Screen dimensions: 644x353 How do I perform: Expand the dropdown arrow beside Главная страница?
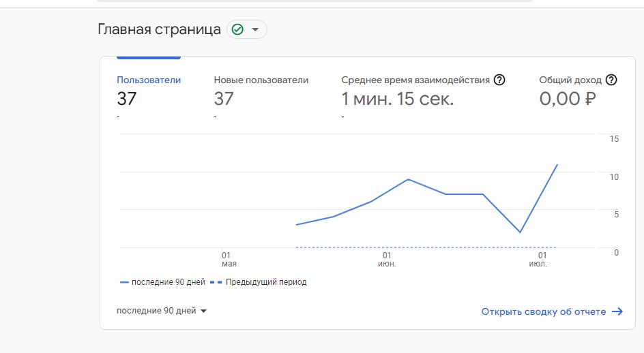(255, 29)
